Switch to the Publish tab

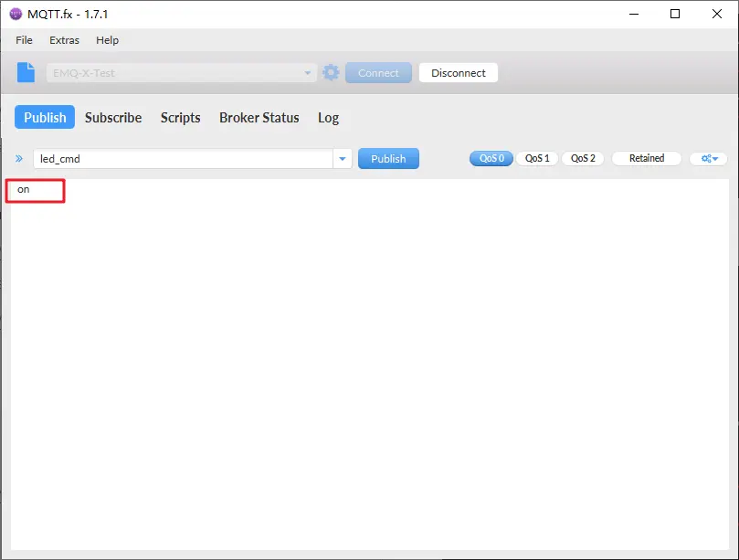point(45,117)
